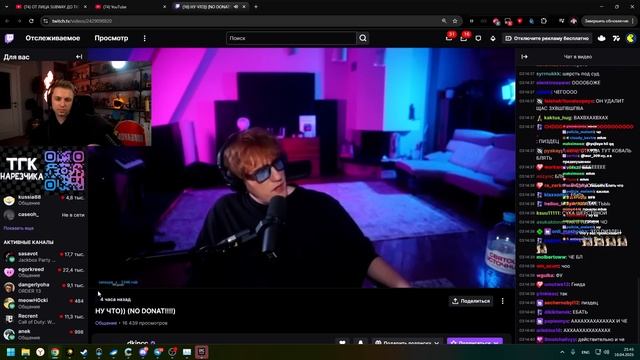
Task: Open Chrome from taskbar
Action: [x=55, y=352]
